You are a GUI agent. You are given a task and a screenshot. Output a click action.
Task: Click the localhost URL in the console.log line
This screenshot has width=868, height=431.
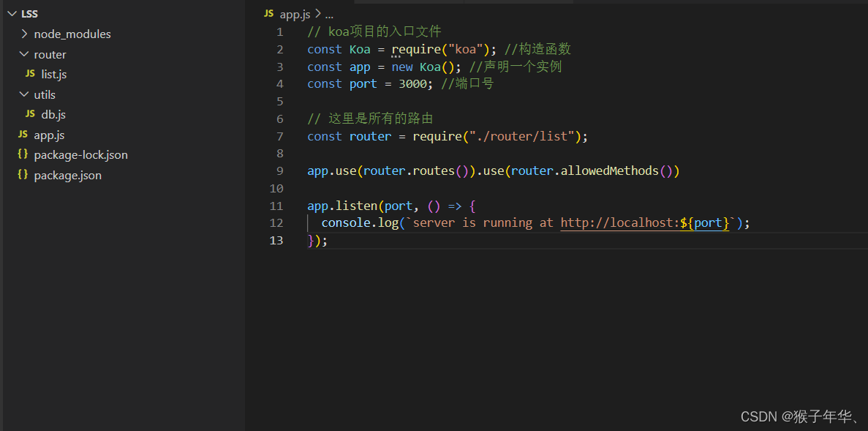(x=629, y=222)
